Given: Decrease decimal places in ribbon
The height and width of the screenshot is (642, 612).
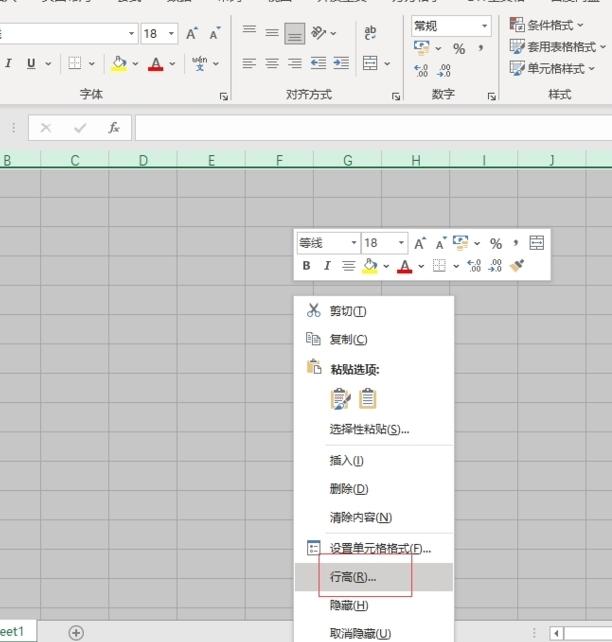Looking at the screenshot, I should tap(444, 71).
